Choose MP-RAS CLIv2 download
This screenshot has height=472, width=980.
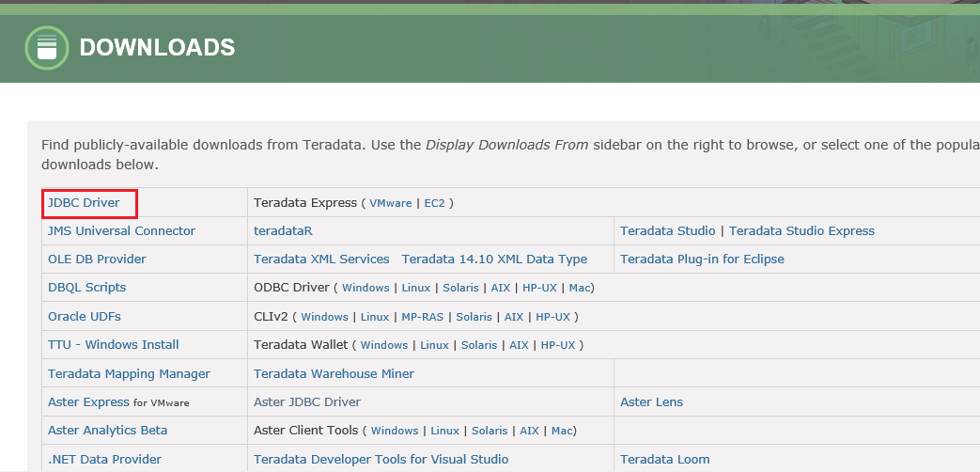tap(423, 317)
